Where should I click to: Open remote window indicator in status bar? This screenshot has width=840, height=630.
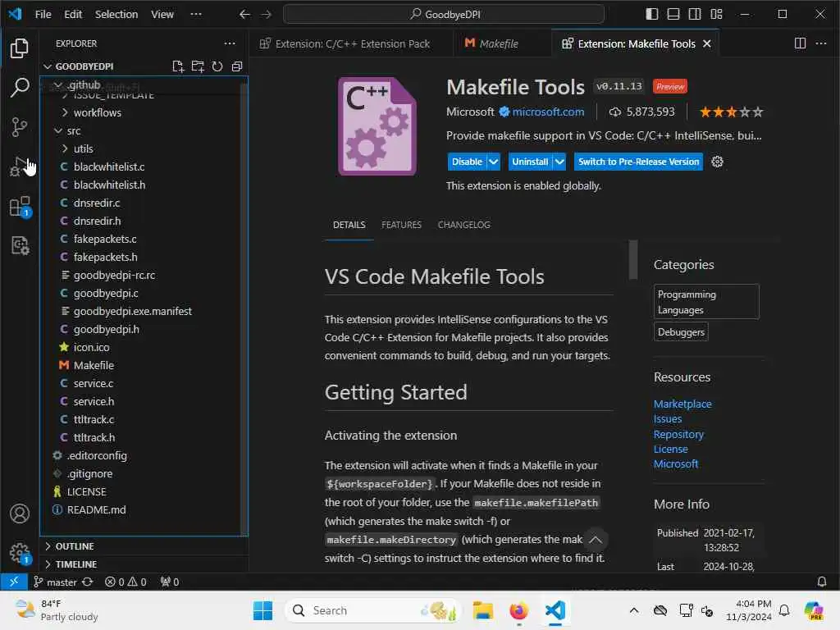coord(14,582)
